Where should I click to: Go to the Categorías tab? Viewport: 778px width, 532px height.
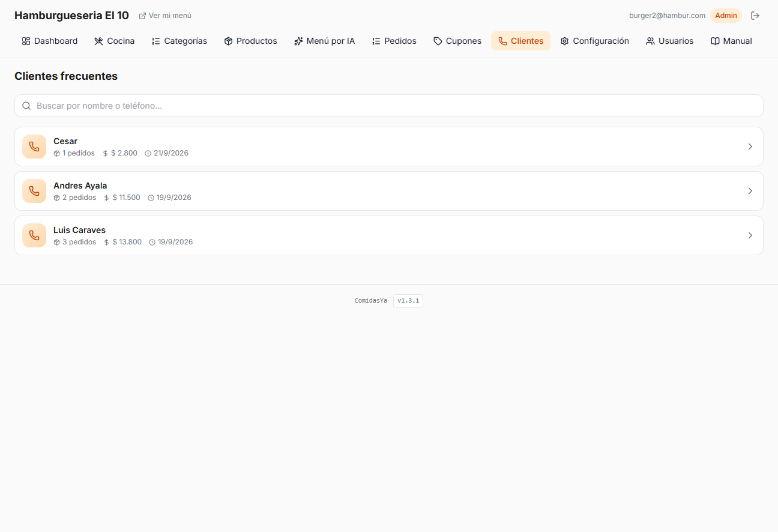(x=179, y=41)
